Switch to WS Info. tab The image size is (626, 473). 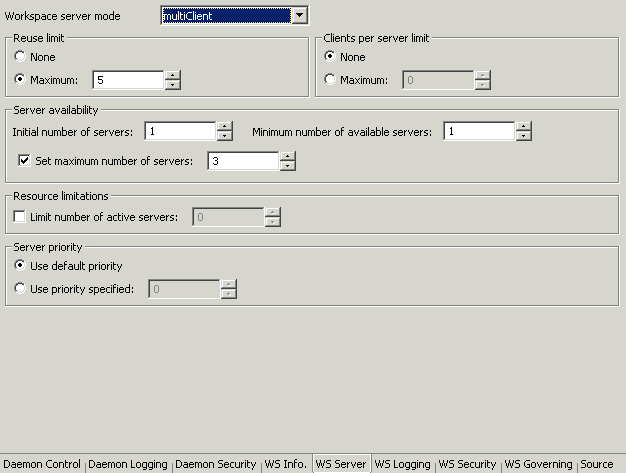285,464
